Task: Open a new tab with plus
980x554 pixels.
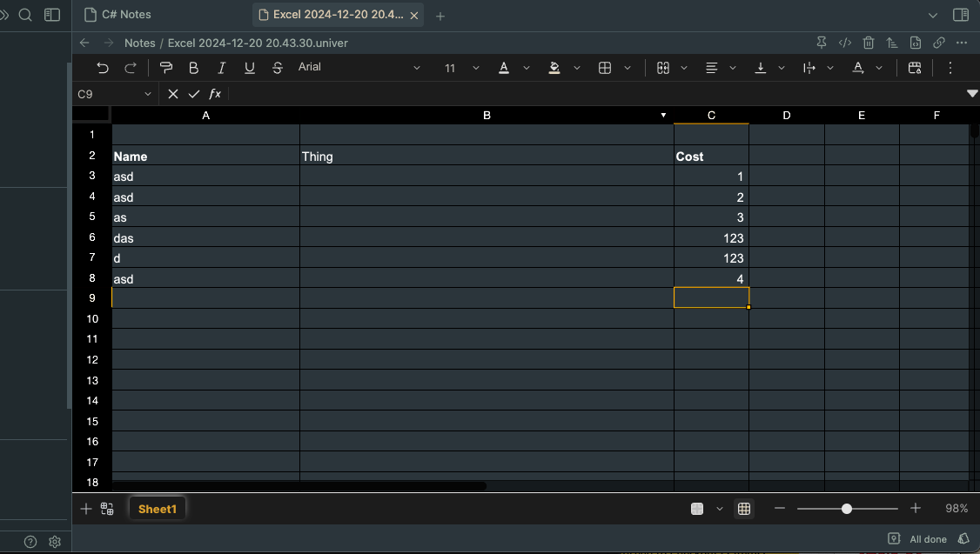Action: coord(440,17)
